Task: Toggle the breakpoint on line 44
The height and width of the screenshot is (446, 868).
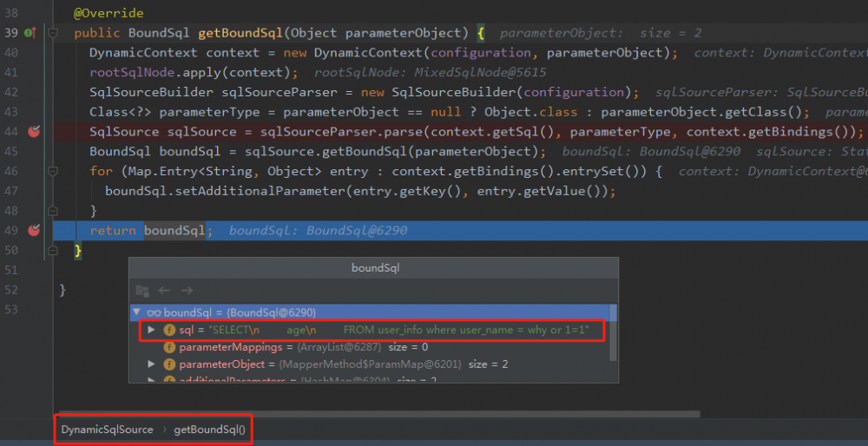Action: [34, 132]
